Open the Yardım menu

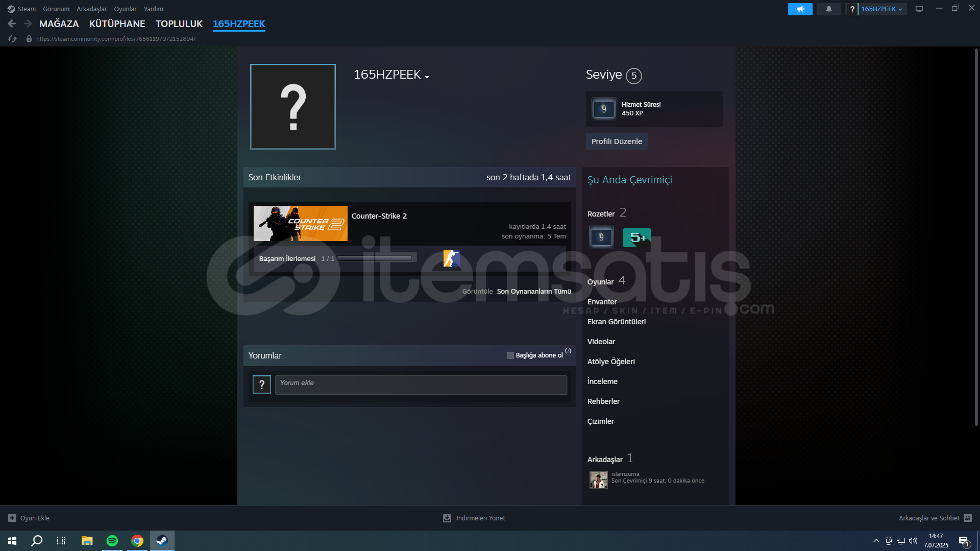(154, 9)
